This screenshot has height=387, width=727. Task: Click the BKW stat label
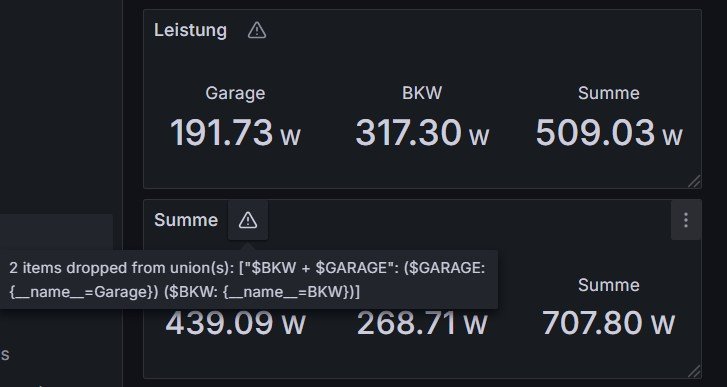422,93
